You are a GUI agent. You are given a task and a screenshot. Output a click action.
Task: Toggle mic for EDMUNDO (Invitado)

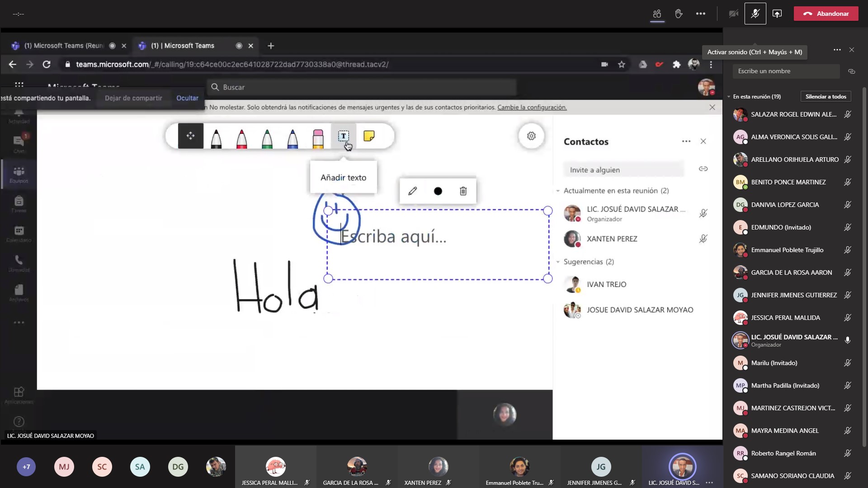[848, 227]
